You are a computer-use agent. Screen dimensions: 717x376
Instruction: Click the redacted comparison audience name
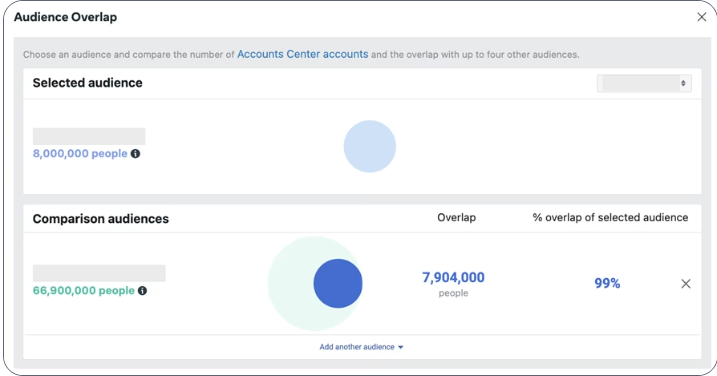coord(99,273)
